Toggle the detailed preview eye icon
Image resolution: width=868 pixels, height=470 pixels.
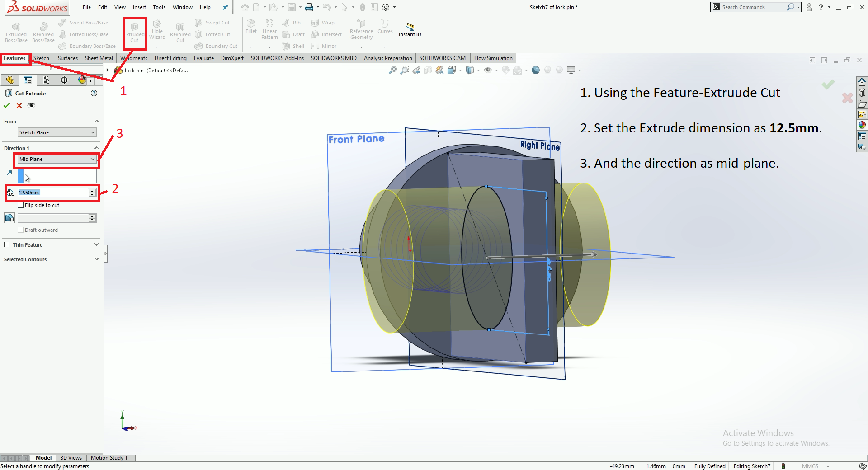tap(31, 105)
